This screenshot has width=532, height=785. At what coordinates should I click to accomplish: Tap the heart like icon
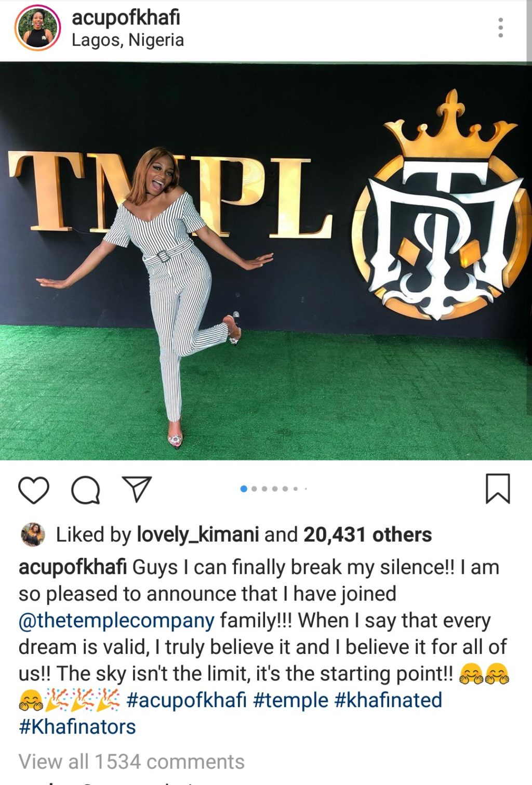click(x=34, y=490)
